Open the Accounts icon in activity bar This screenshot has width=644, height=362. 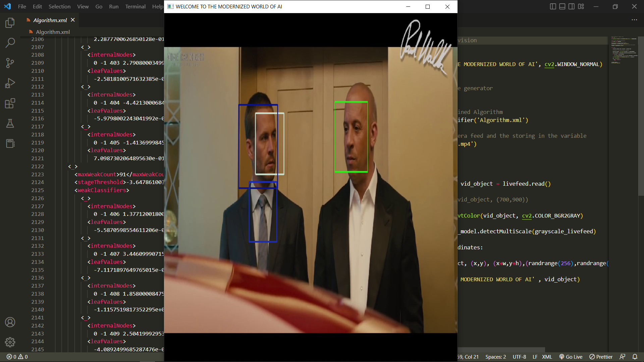[10, 322]
